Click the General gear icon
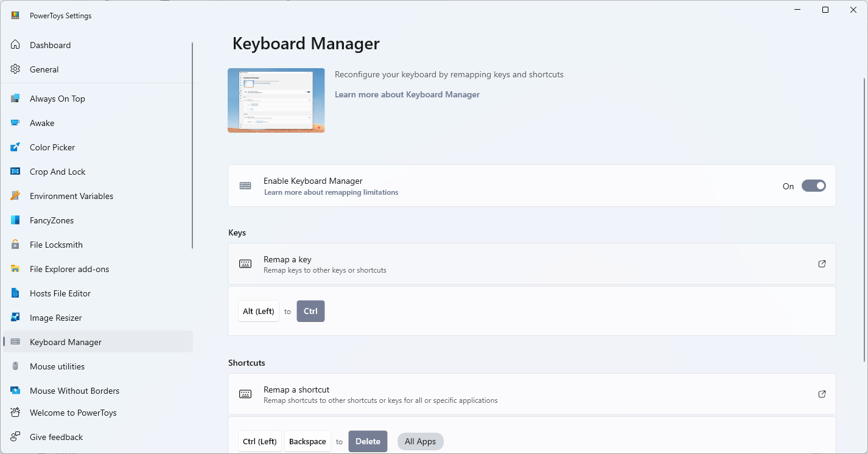Image resolution: width=868 pixels, height=454 pixels. click(x=15, y=69)
